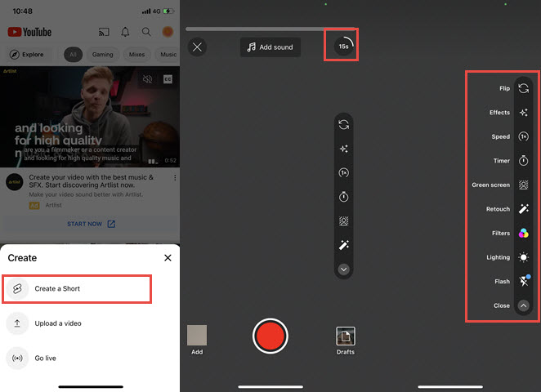Open the ad's three-dot options menu
This screenshot has width=541, height=392.
pyautogui.click(x=175, y=177)
